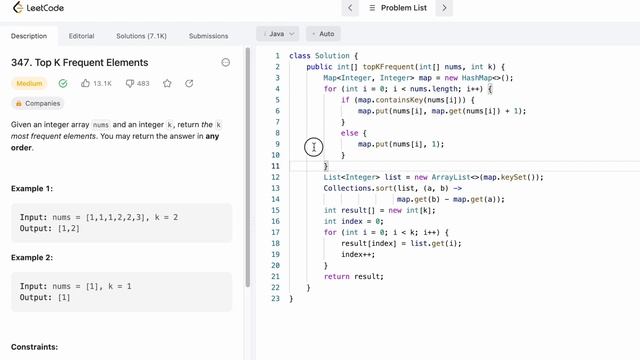
Task: Open the Companies tag
Action: tap(38, 103)
